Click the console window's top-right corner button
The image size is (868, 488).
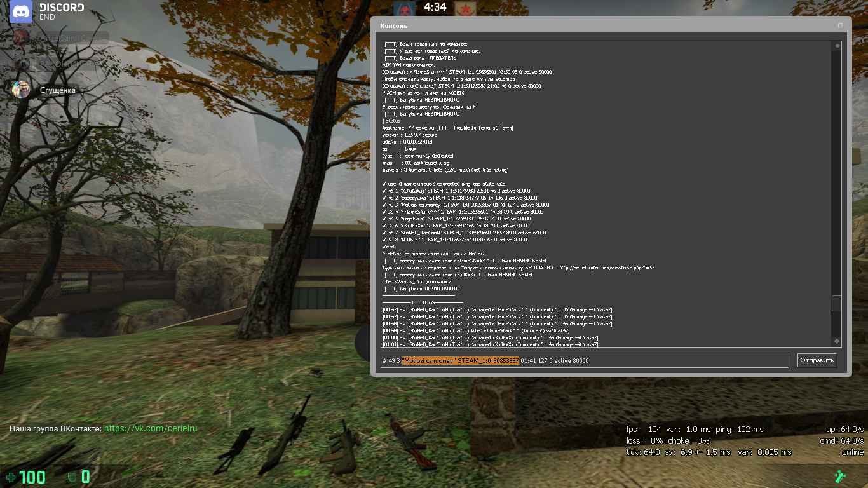(841, 25)
